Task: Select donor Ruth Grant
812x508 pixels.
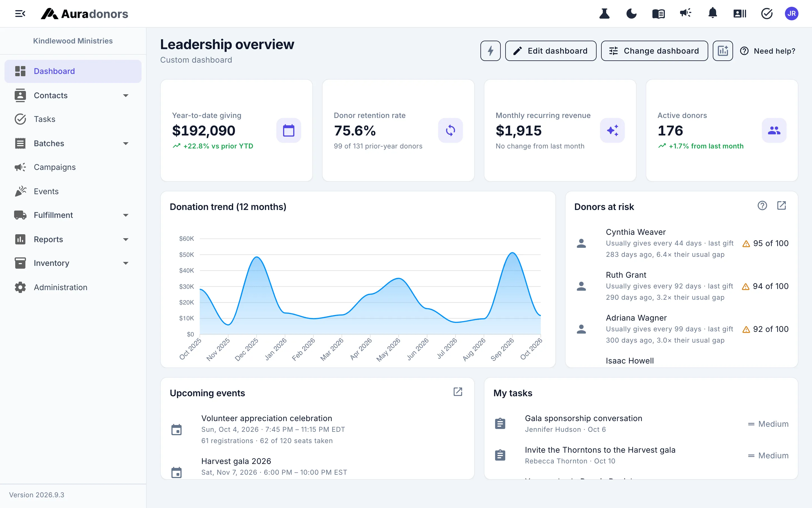Action: point(681,286)
